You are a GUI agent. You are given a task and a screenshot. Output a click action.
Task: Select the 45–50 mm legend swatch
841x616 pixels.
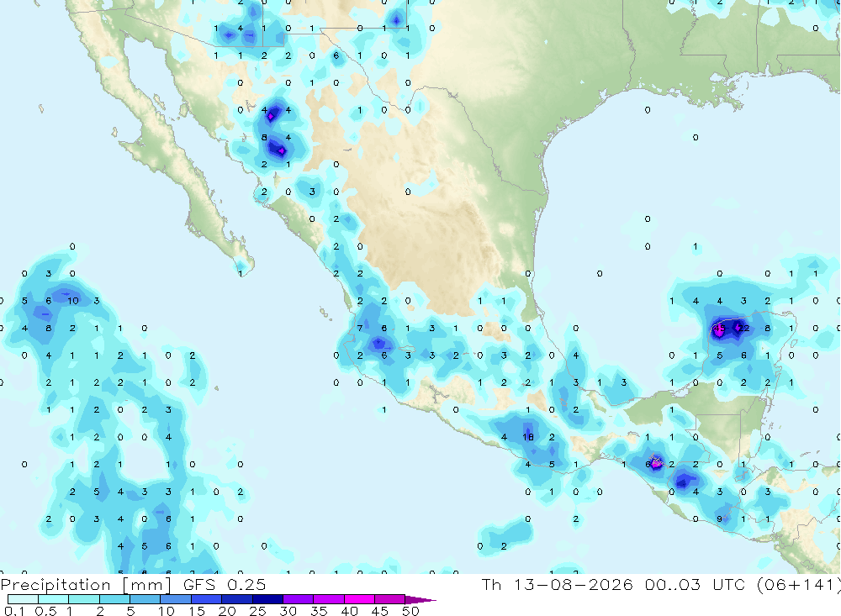click(x=390, y=599)
